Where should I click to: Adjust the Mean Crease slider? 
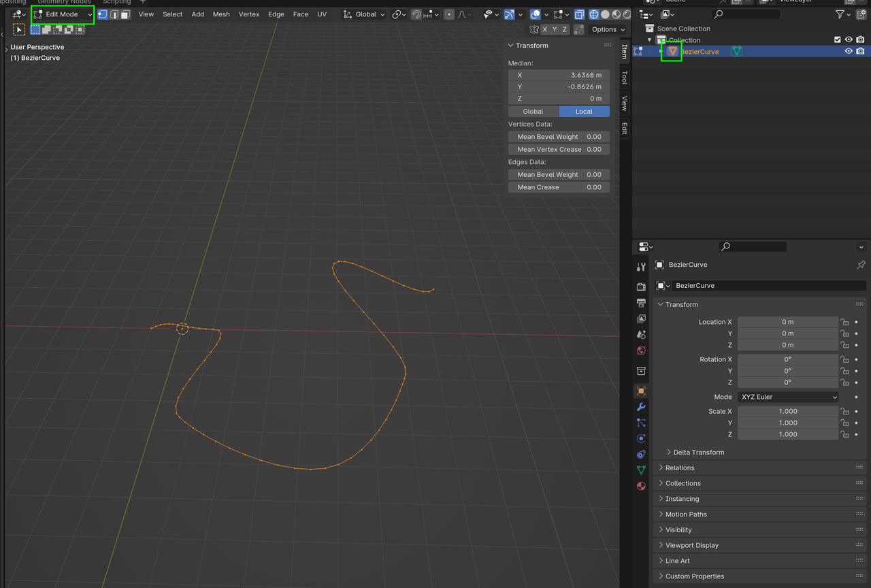(x=559, y=187)
